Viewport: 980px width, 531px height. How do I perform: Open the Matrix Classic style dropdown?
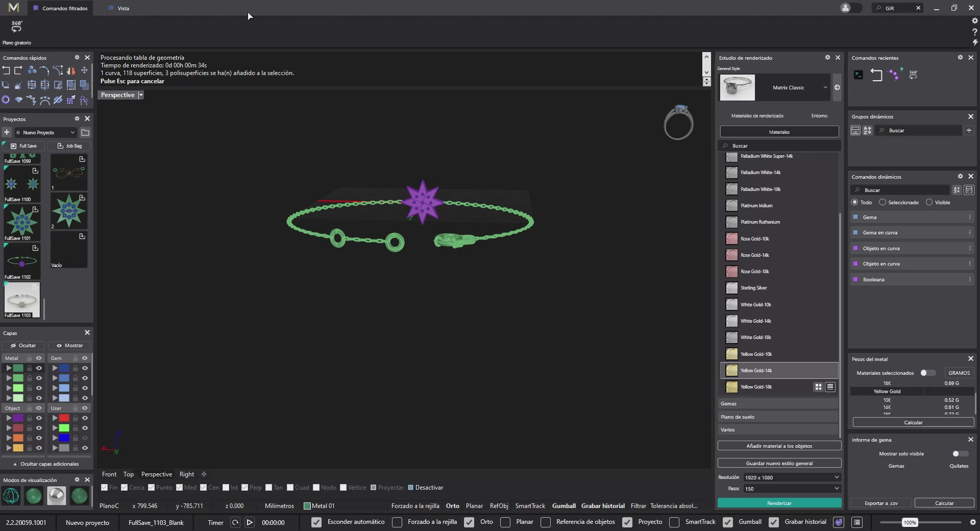pyautogui.click(x=825, y=88)
